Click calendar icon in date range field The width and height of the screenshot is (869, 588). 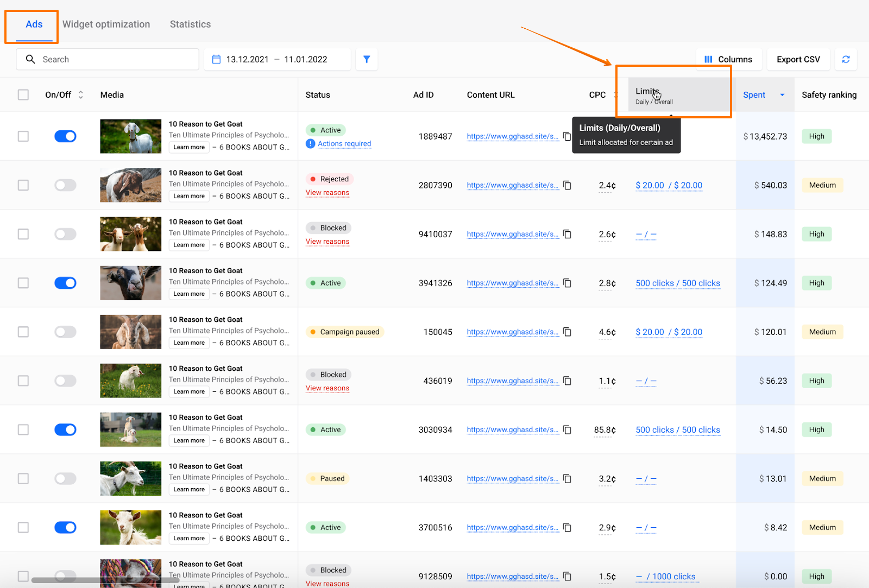tap(216, 59)
